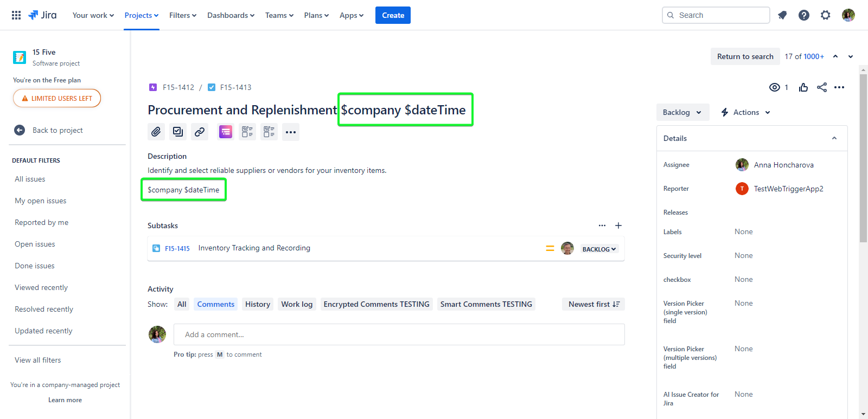Click the F15-1415 subtask link

click(x=177, y=248)
